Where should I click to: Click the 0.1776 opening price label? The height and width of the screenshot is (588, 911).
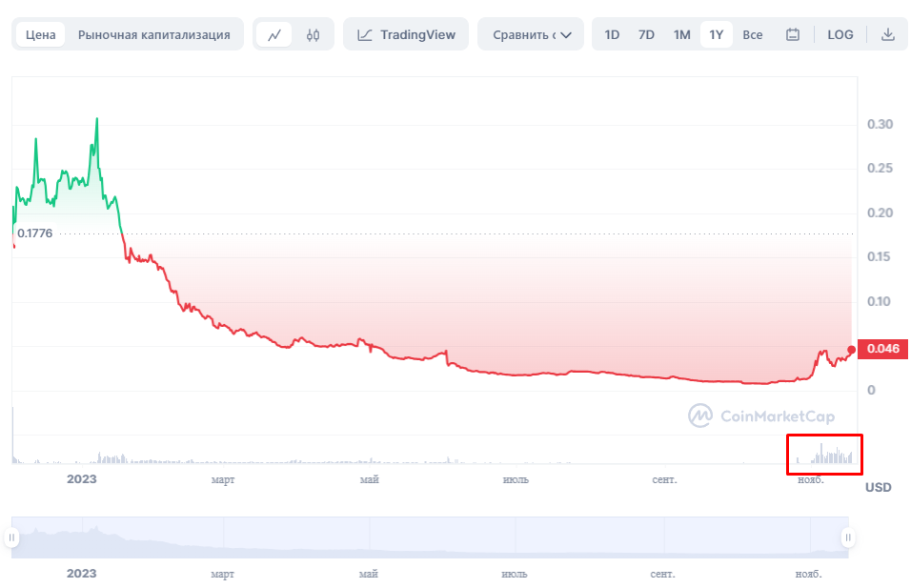35,233
